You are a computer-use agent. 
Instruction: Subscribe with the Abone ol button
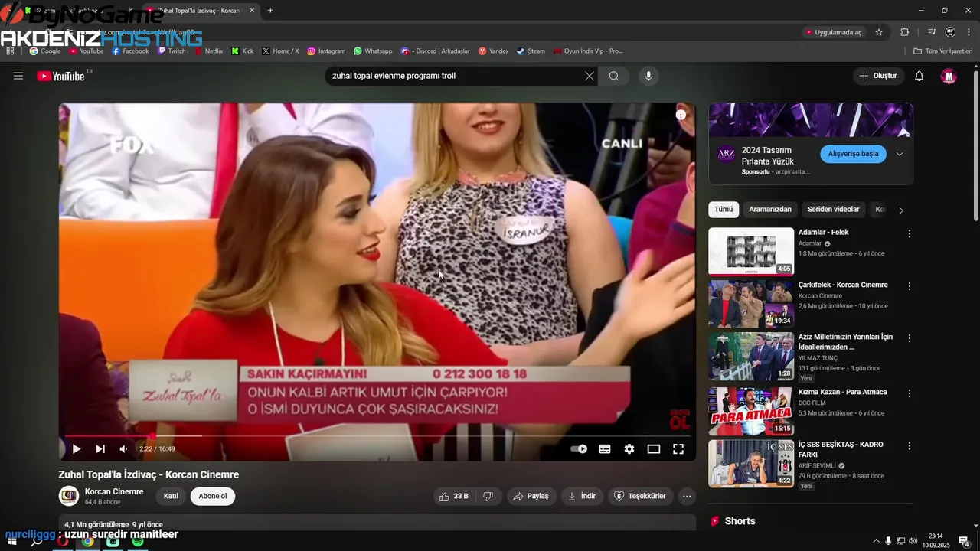click(213, 496)
